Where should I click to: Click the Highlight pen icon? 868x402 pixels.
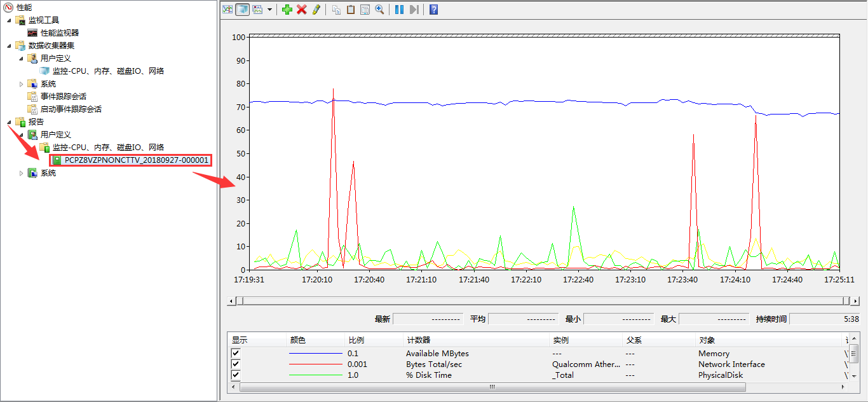316,10
